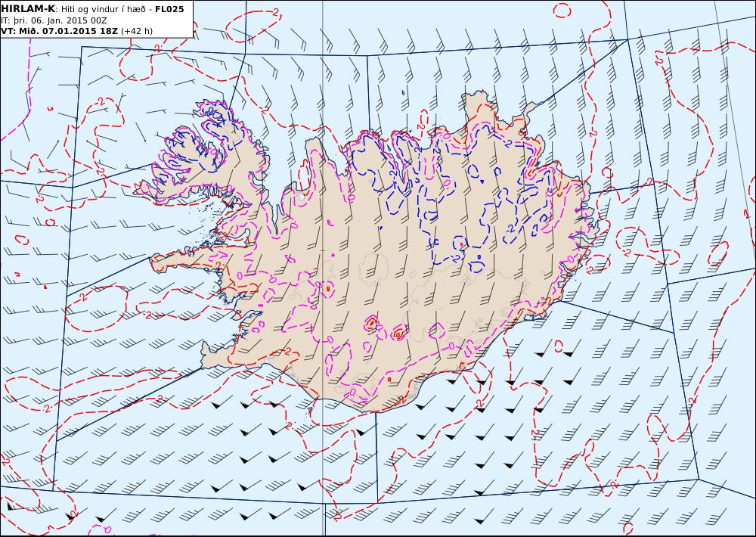
Task: Click the HIRLAM-K model name in the legend
Action: [x=28, y=9]
